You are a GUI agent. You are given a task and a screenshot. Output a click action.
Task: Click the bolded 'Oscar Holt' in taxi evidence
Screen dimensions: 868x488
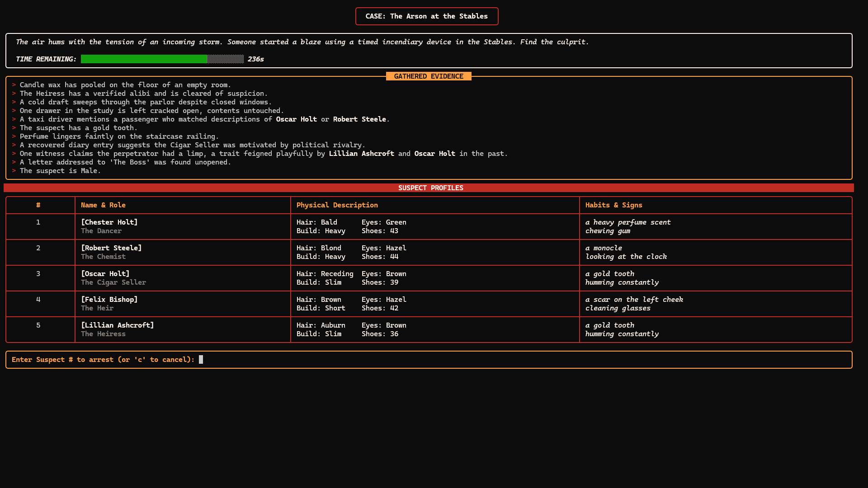[x=297, y=119]
